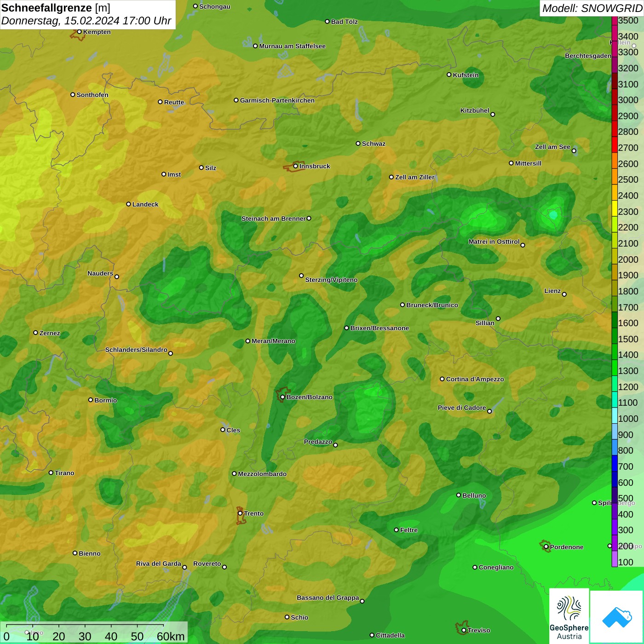644x644 pixels.
Task: Click the Innsbruck city marker dot
Action: tap(295, 166)
